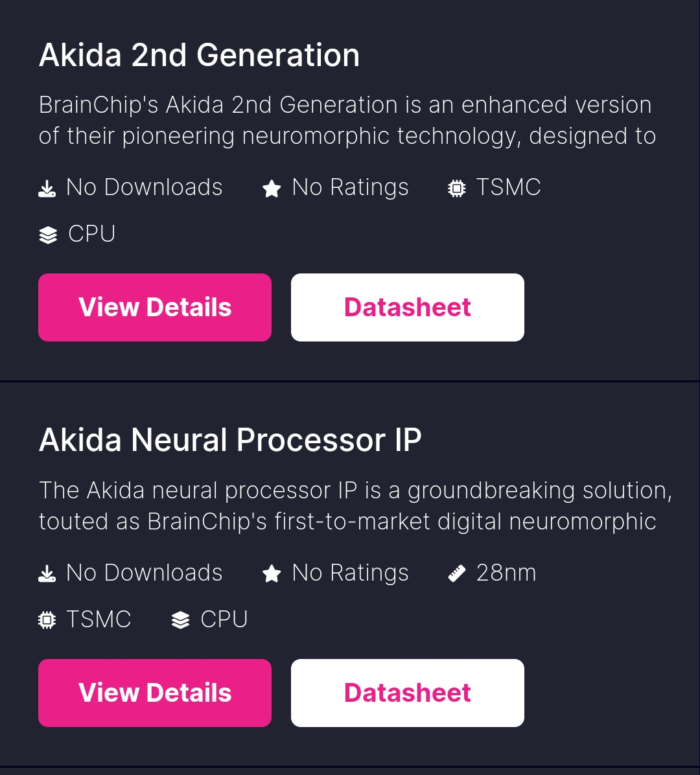Open View Details for Akida Neural Processor IP
Screen dimensions: 700x775
point(155,693)
